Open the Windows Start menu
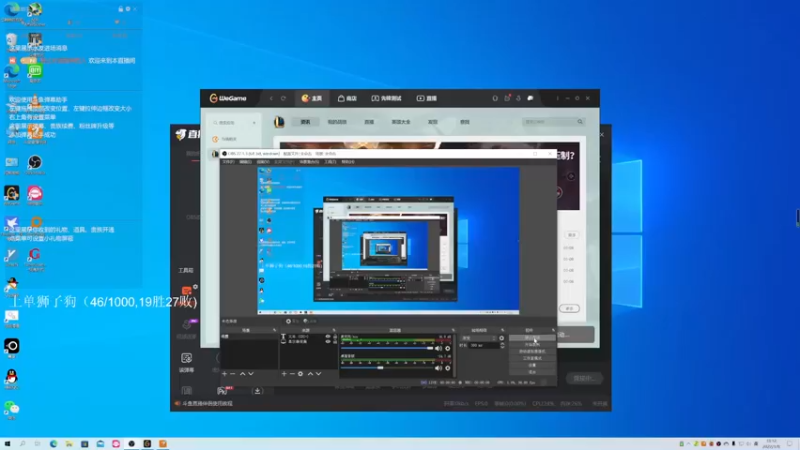800x450 pixels. coord(7,444)
